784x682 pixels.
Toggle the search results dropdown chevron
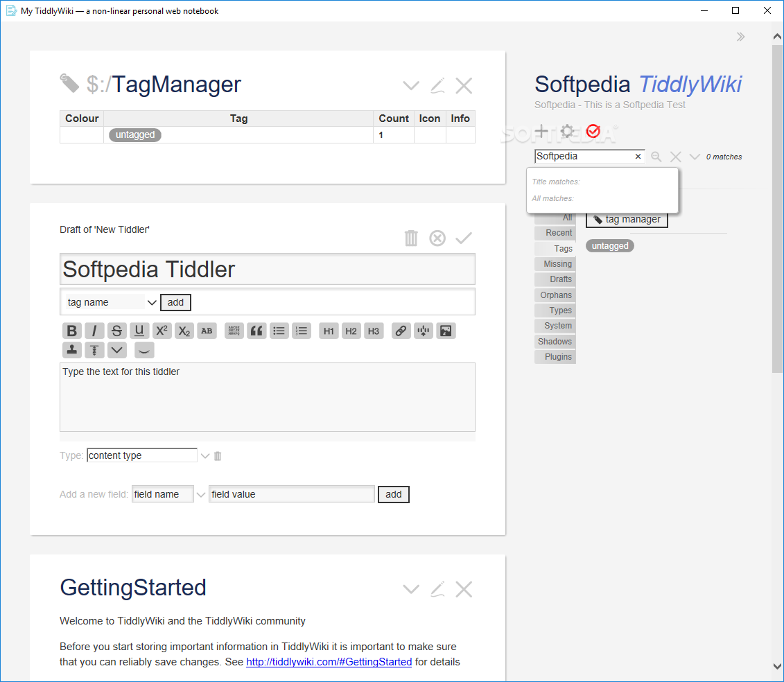click(x=695, y=157)
